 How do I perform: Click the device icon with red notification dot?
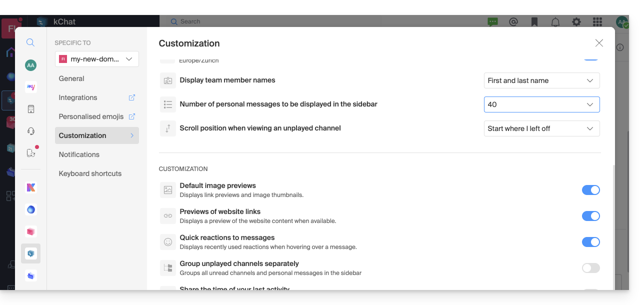[31, 153]
